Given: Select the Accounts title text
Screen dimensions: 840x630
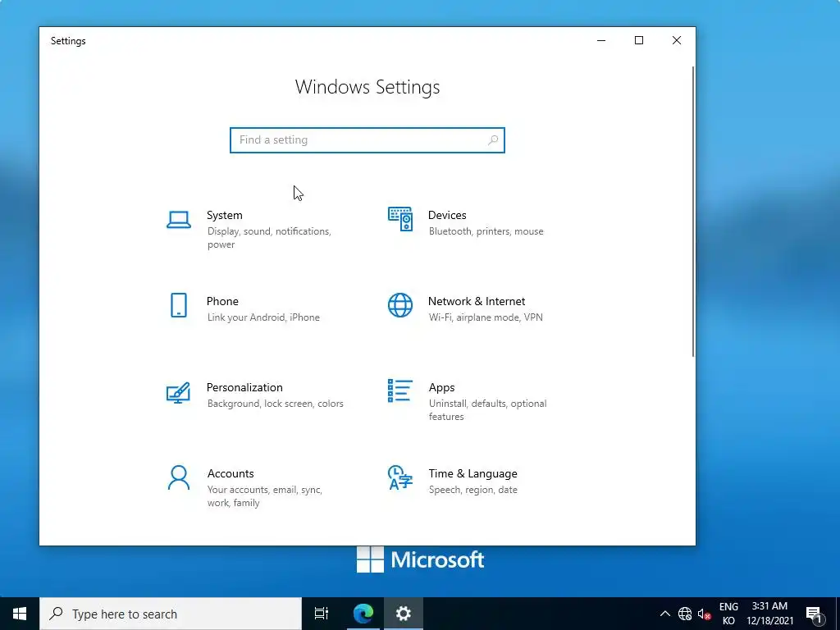Looking at the screenshot, I should tap(231, 473).
